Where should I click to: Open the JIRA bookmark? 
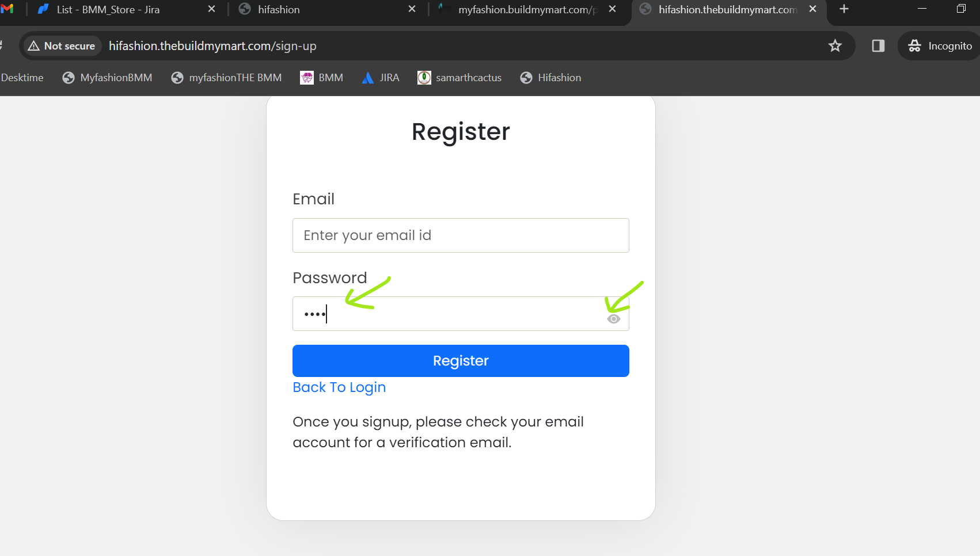[x=381, y=78]
